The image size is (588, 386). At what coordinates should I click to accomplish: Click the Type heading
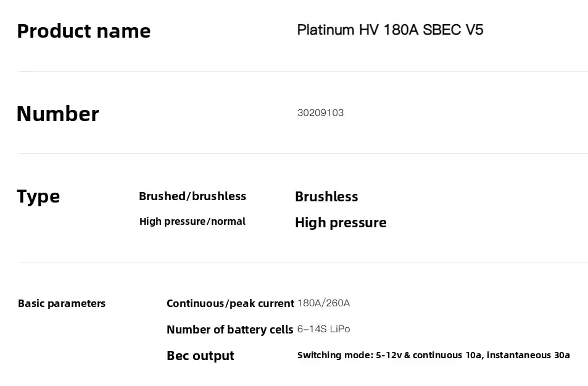(38, 197)
